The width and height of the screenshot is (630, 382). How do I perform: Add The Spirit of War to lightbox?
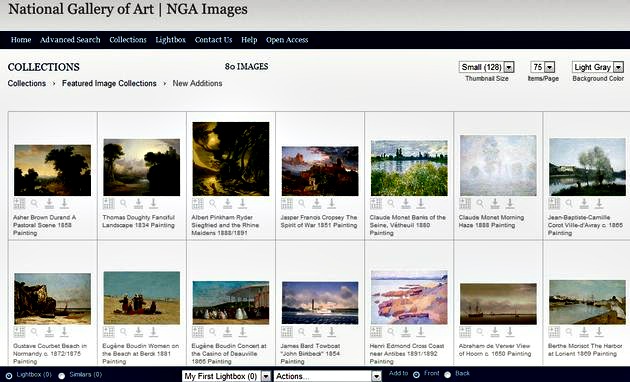(287, 204)
